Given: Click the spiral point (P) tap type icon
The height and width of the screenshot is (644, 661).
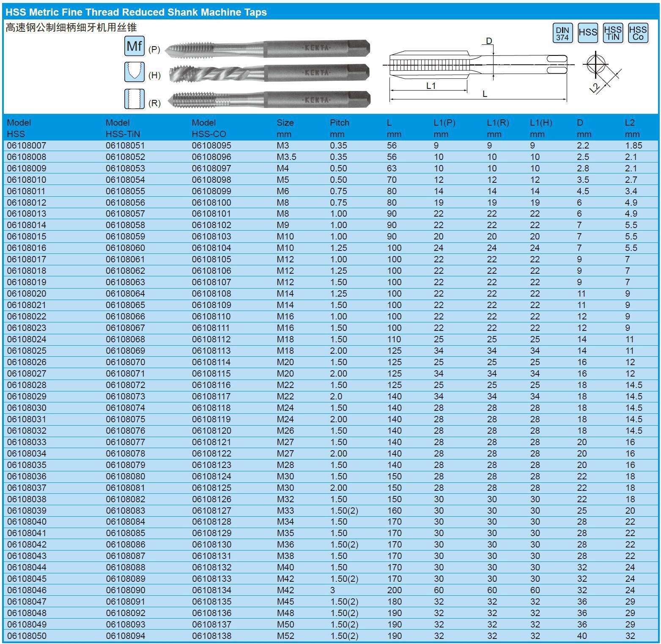Looking at the screenshot, I should tap(154, 50).
